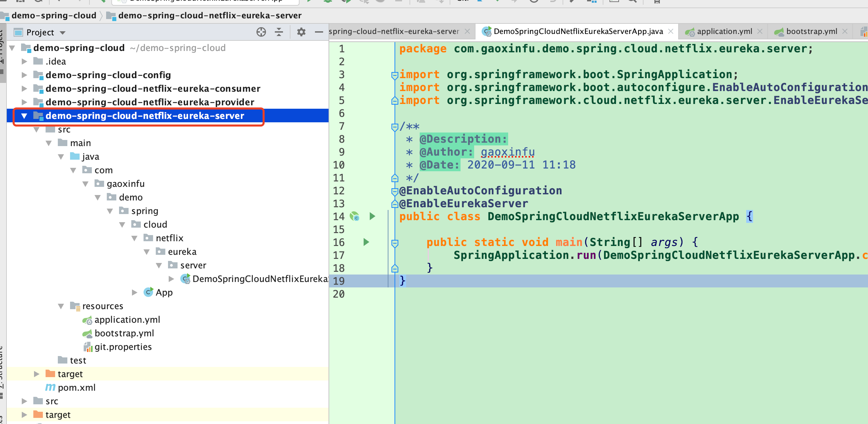Select the cloud package folder

(155, 225)
